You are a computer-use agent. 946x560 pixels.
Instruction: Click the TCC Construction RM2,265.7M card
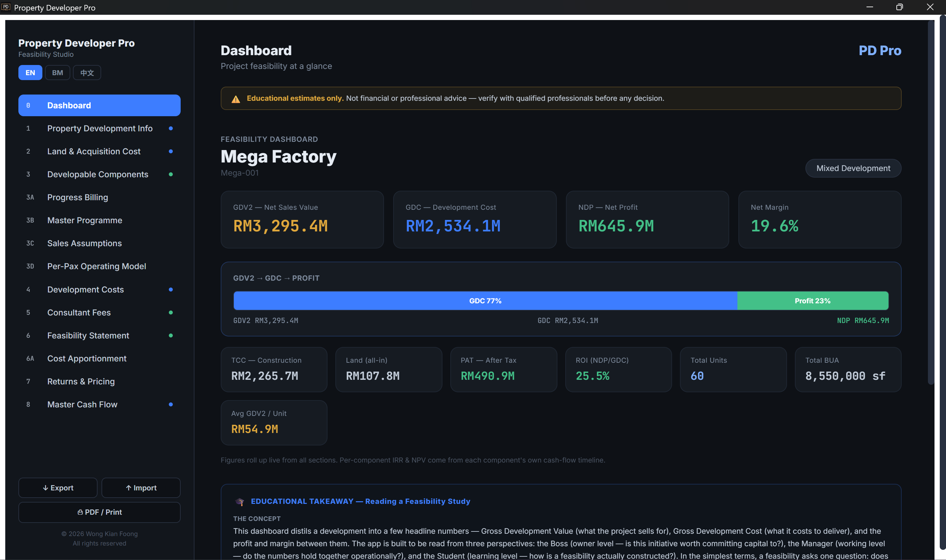tap(274, 370)
